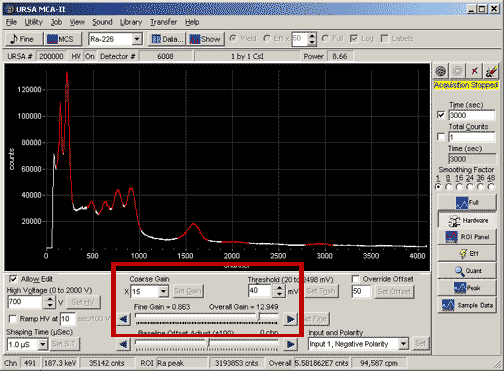
Task: Click the erase spectrum brush icon
Action: point(491,71)
